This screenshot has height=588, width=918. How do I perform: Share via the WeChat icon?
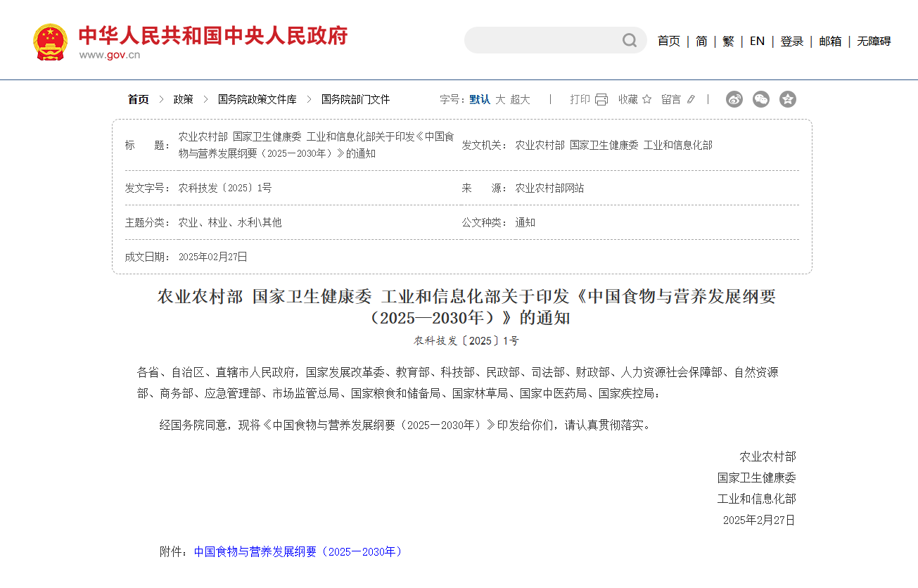click(x=761, y=99)
